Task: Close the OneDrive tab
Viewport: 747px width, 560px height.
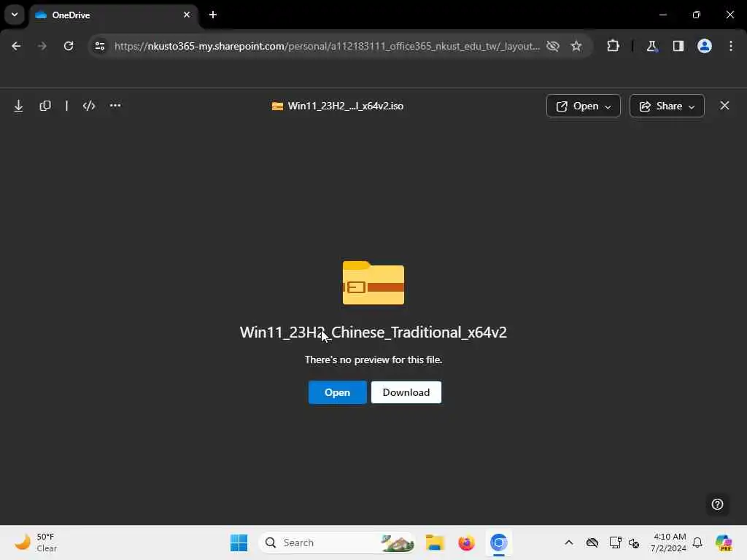Action: pos(187,15)
